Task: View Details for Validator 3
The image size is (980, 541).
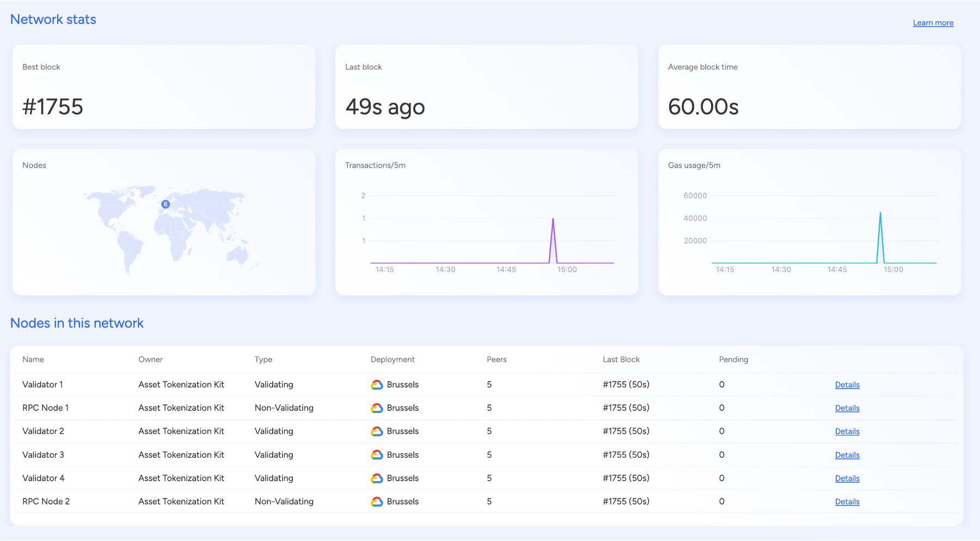Action: pos(847,454)
